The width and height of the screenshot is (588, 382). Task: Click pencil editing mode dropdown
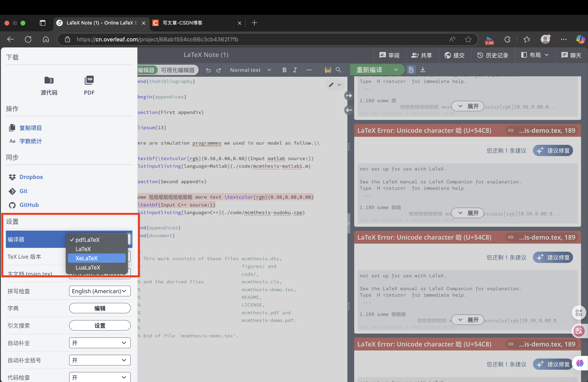(335, 85)
